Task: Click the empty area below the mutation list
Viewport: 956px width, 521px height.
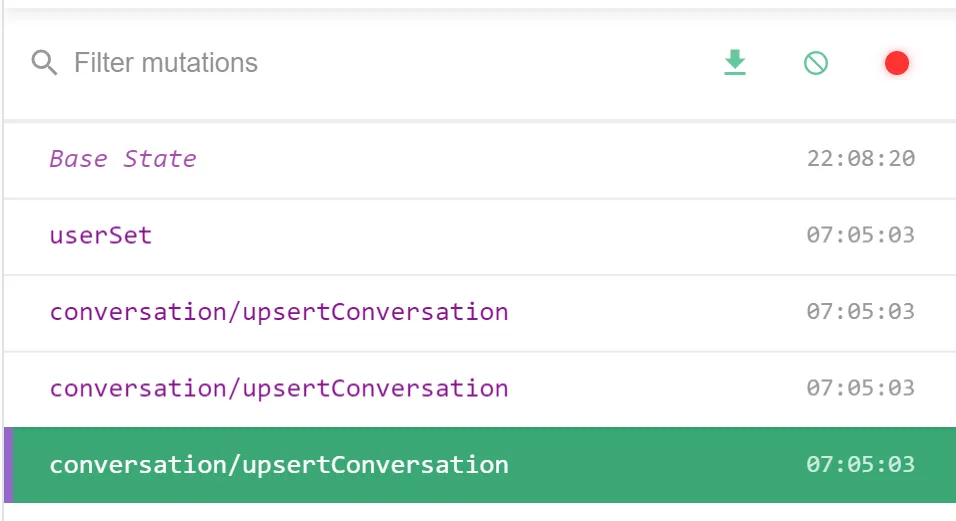Action: point(480,512)
